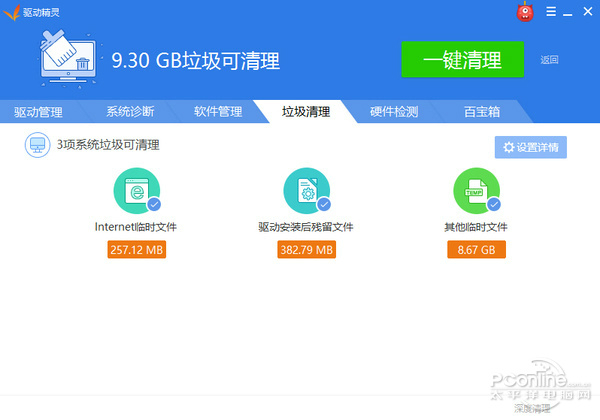Click the 深度清理 link at bottom
Screen dimensions: 600x420
[x=532, y=409]
